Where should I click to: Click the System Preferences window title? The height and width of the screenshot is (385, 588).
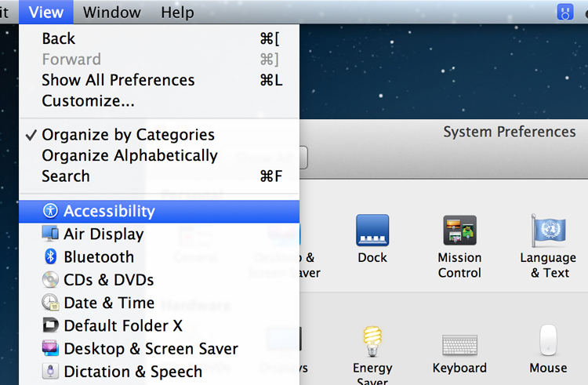coord(510,133)
